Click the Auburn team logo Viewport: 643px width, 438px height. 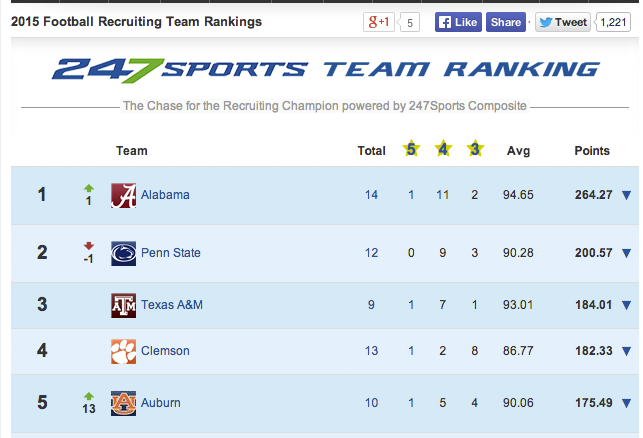123,403
